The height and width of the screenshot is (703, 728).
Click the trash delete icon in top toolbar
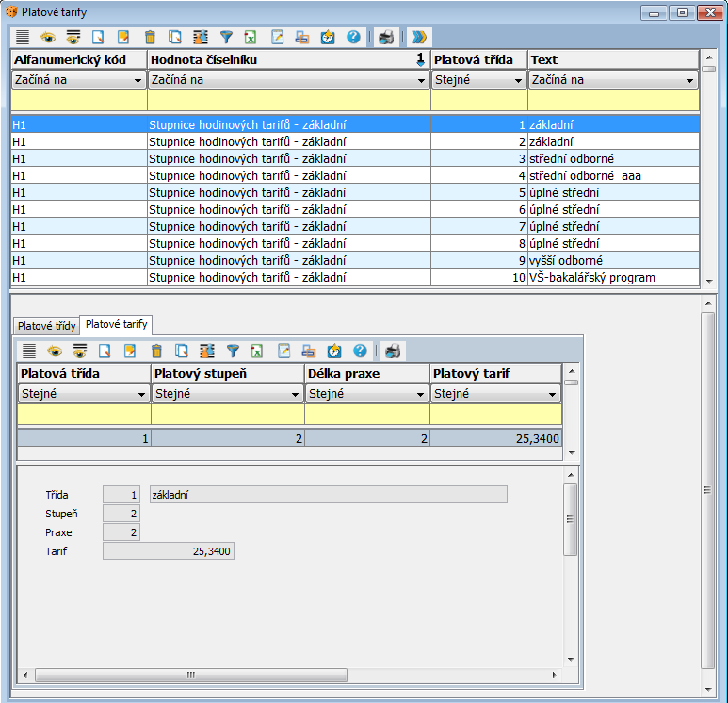click(150, 37)
